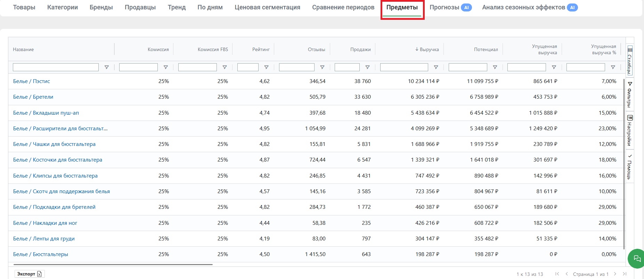Viewport: 644px width, 279px height.
Task: Click the vertical table scrollbar
Action: [625, 164]
